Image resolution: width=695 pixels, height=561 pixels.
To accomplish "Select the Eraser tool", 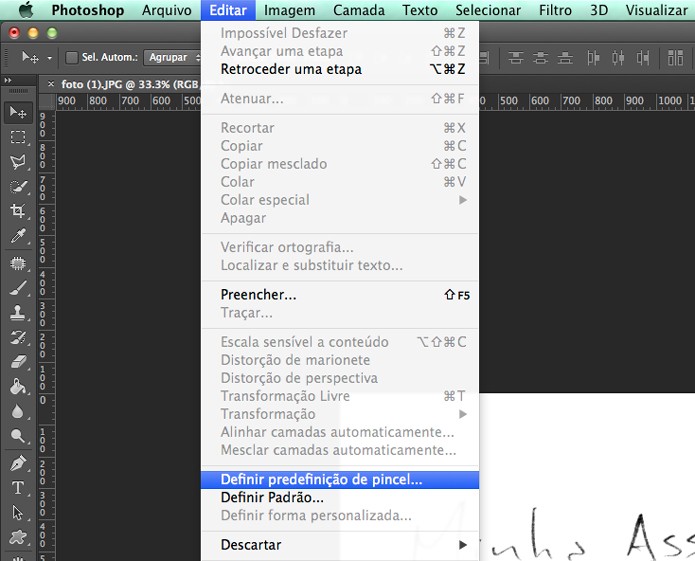I will click(18, 362).
